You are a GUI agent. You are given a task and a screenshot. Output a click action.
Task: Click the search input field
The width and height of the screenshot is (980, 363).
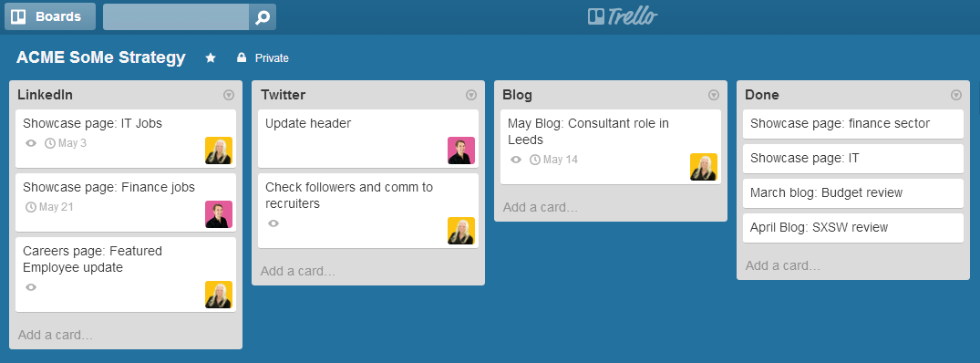point(176,16)
